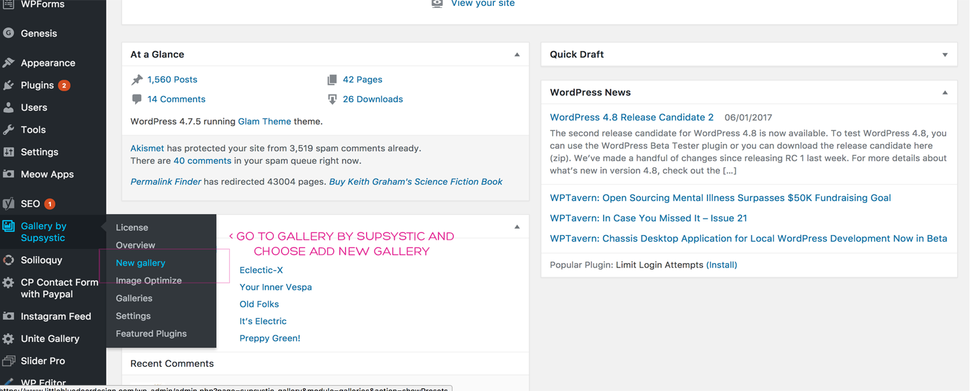980x391 pixels.
Task: Open the It's Electric post link
Action: point(263,321)
